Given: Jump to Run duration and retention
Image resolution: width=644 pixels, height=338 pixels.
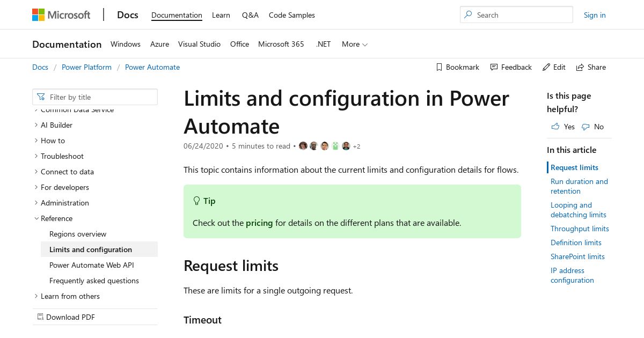Looking at the screenshot, I should (579, 186).
